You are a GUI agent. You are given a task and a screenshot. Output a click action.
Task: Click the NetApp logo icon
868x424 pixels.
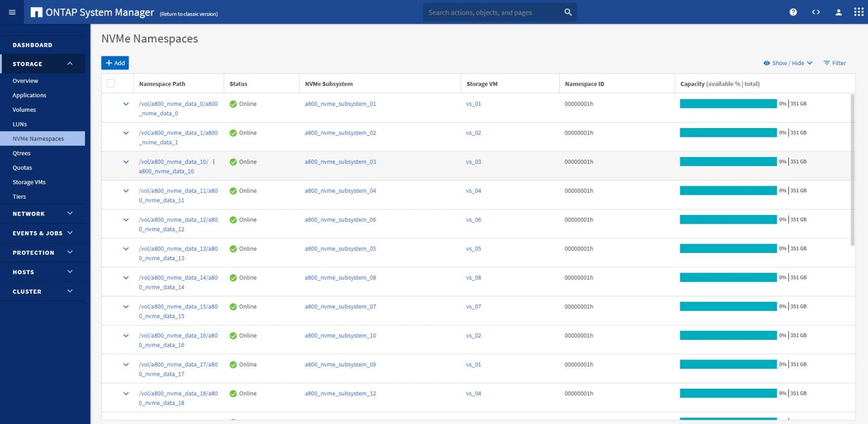tap(36, 12)
